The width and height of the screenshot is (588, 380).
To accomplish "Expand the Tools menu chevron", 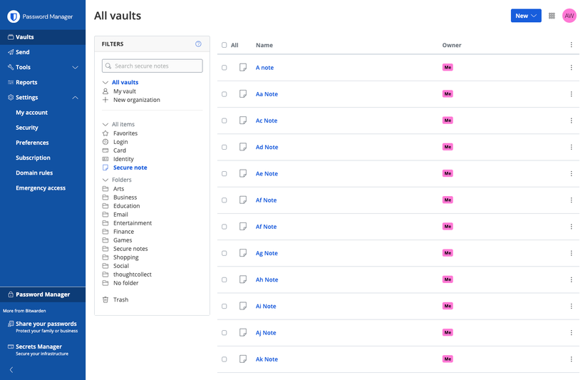I will tap(75, 68).
